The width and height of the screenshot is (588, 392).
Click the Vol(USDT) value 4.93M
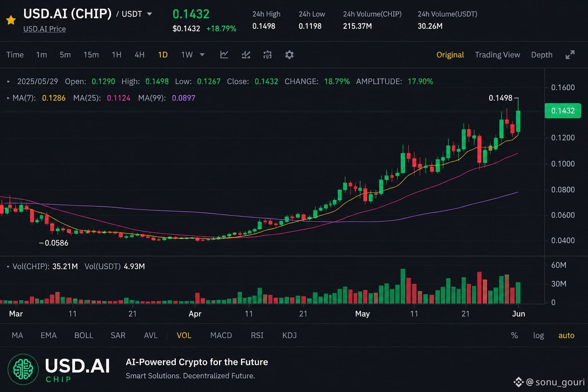tap(134, 266)
